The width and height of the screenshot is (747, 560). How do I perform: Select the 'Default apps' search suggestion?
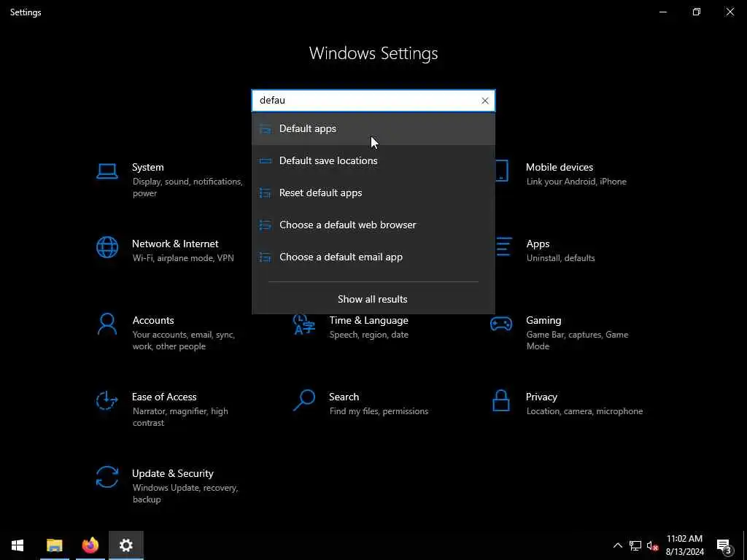(x=373, y=128)
